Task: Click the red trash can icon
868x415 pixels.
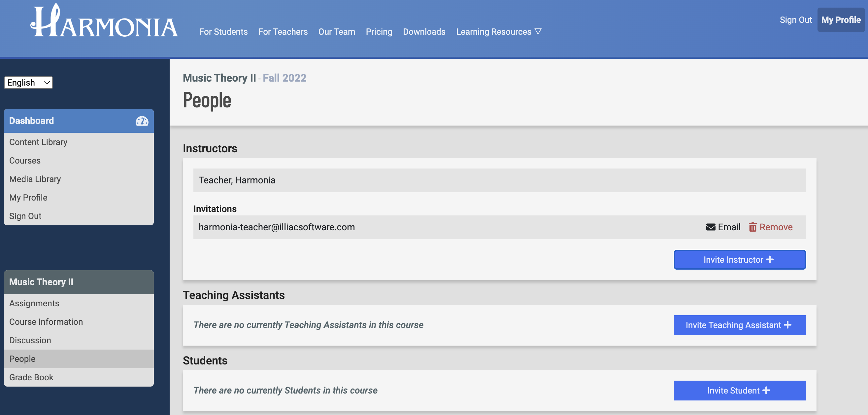Action: click(752, 227)
